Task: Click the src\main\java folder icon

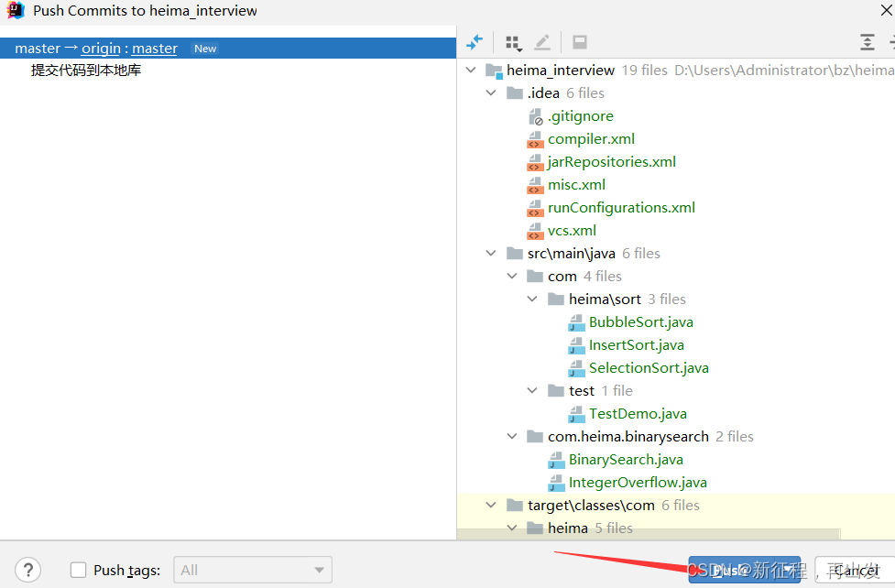Action: pyautogui.click(x=515, y=253)
